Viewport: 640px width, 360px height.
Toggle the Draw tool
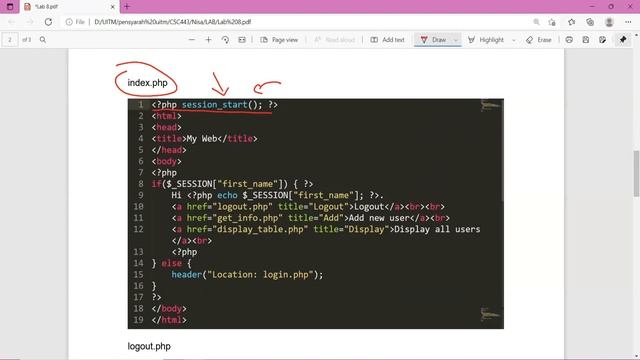433,40
